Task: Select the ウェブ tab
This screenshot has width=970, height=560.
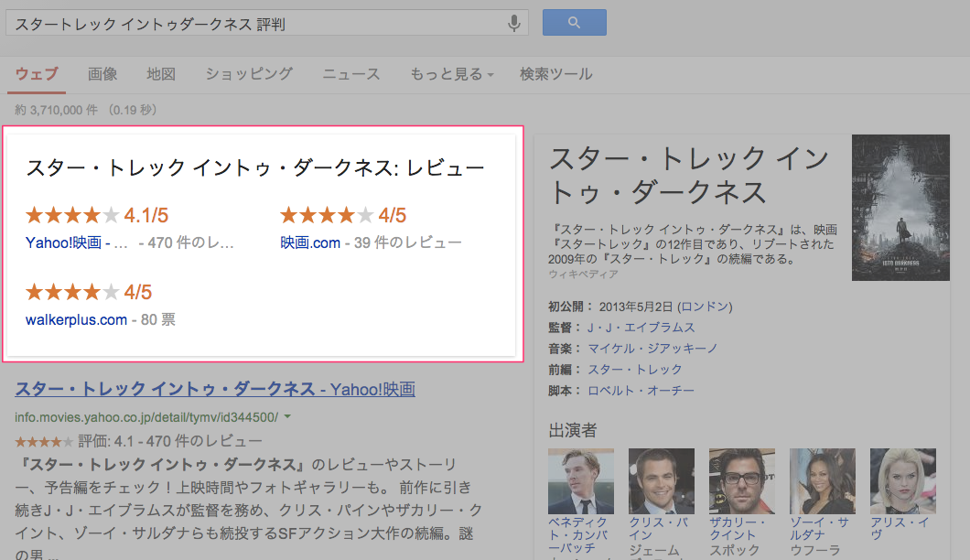Action: pyautogui.click(x=37, y=74)
